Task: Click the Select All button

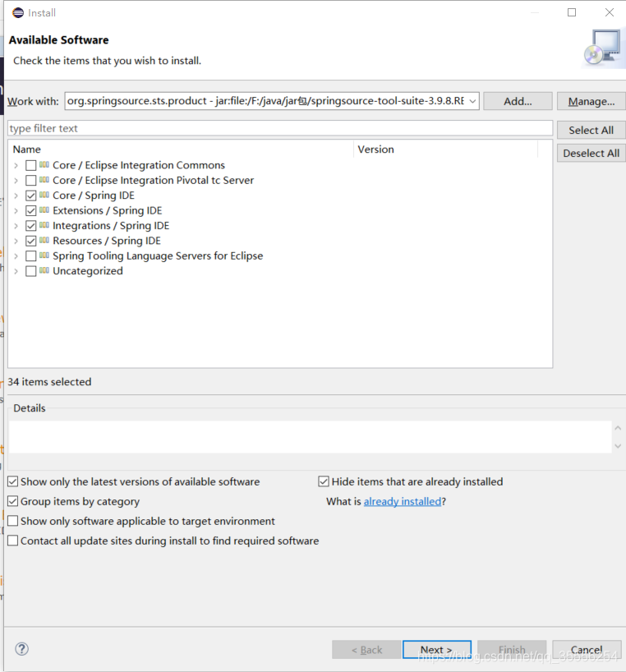Action: pos(591,130)
